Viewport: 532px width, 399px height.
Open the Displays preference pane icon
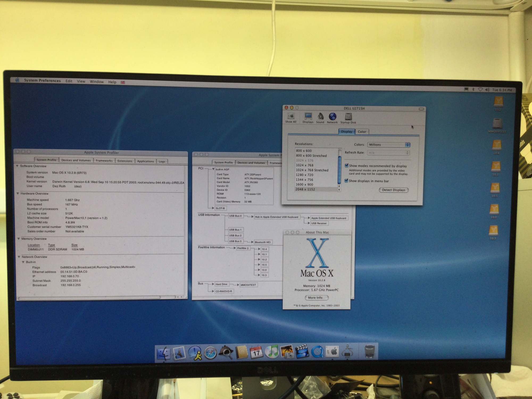[308, 117]
